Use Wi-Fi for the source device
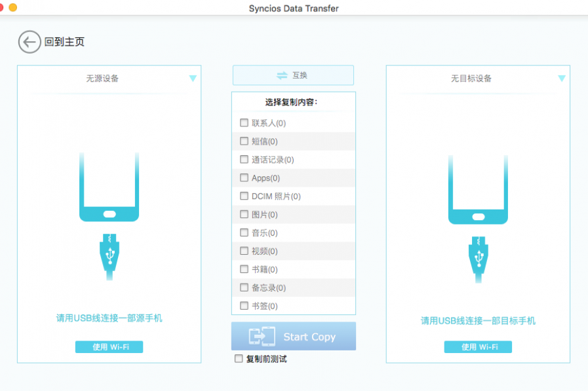Viewport: 588px width, 391px height. 109,347
